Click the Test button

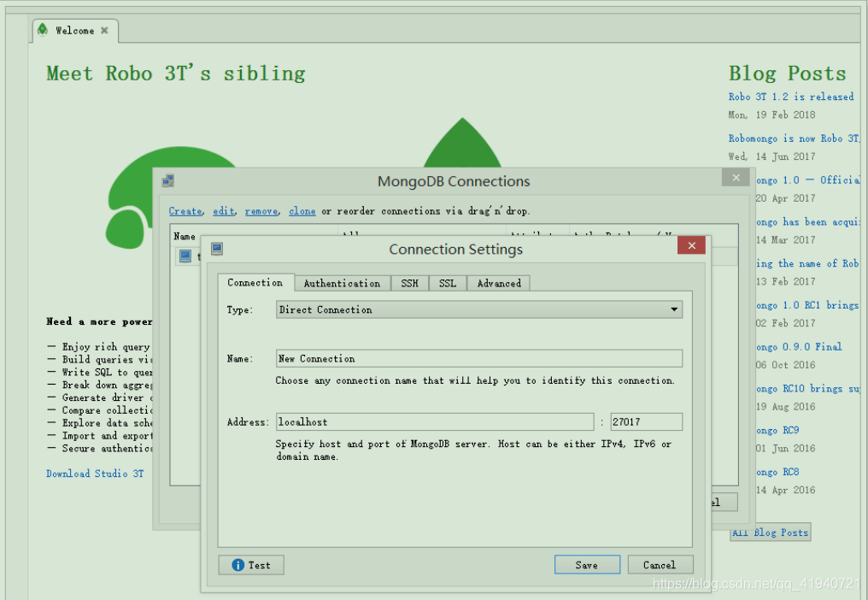coord(251,565)
